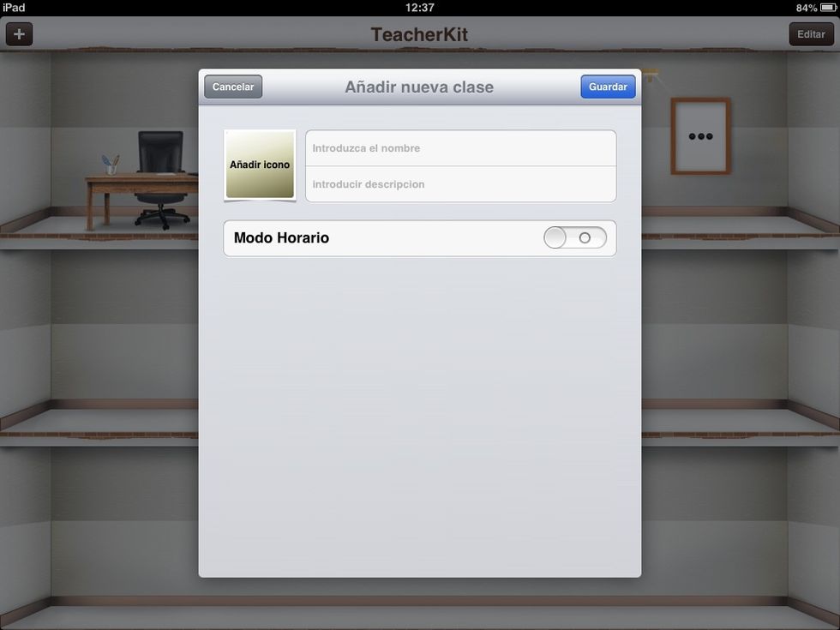Toggle the Modo Horario switch
The image size is (840, 630).
575,238
